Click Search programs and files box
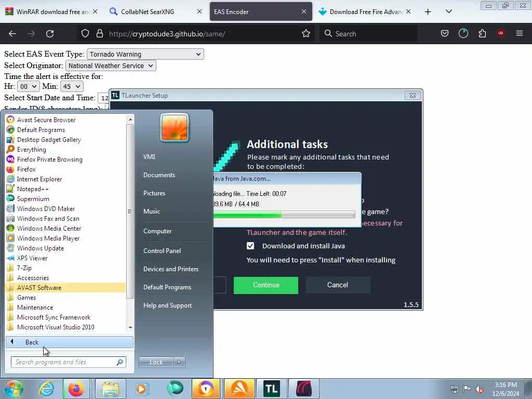 tap(69, 362)
